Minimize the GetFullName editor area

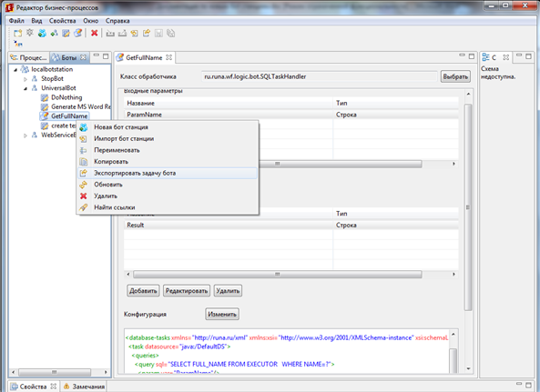[x=463, y=55]
